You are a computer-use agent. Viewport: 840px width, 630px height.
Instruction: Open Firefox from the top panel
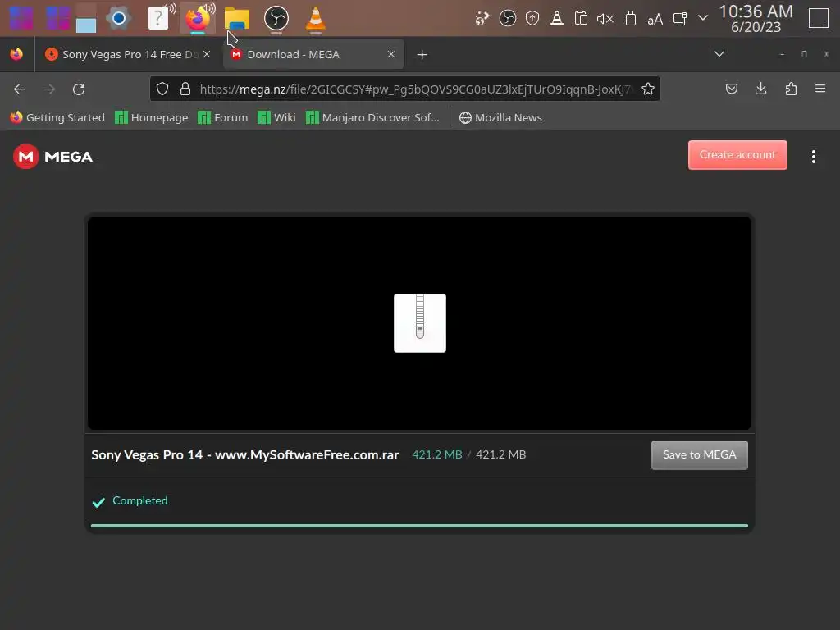[197, 20]
